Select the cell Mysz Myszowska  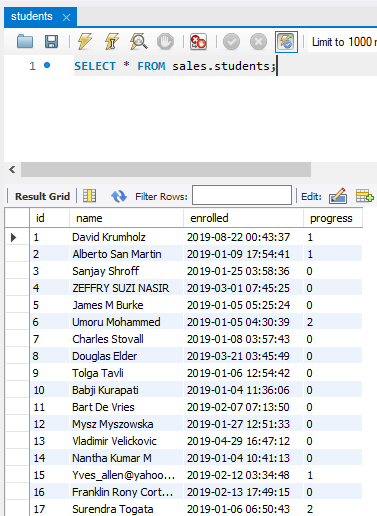[x=126, y=424]
